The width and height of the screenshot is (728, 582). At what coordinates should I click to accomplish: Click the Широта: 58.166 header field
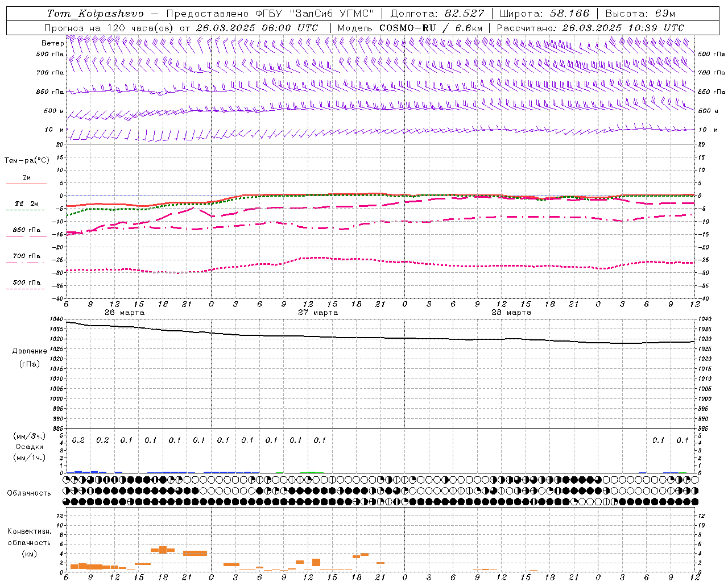coord(544,14)
